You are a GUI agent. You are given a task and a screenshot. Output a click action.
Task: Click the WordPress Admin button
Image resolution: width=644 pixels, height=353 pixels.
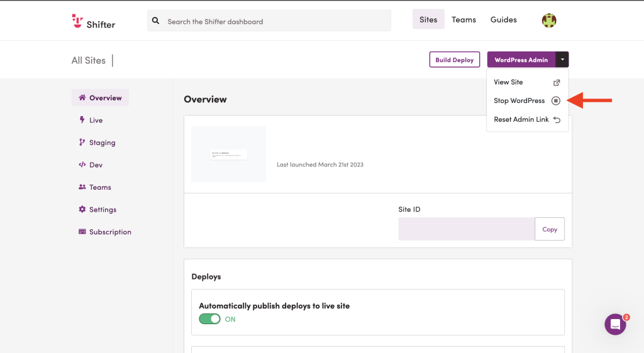point(521,60)
